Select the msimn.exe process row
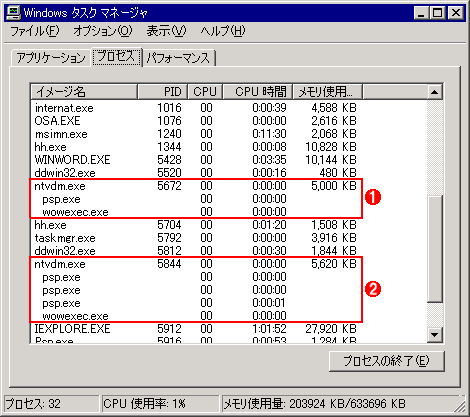 pyautogui.click(x=196, y=134)
